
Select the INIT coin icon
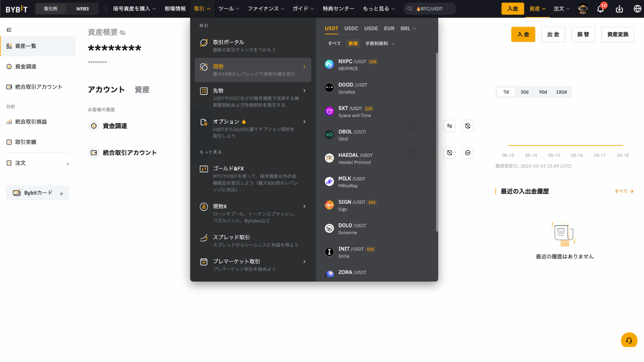point(330,252)
